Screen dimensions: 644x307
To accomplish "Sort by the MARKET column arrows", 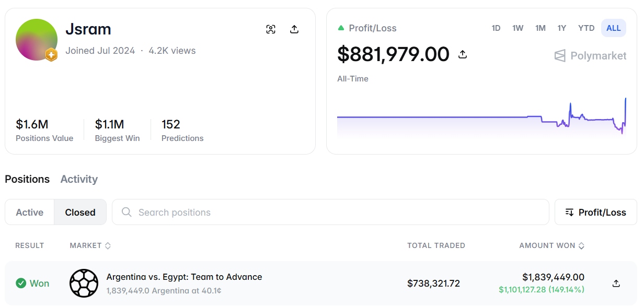I will point(108,245).
